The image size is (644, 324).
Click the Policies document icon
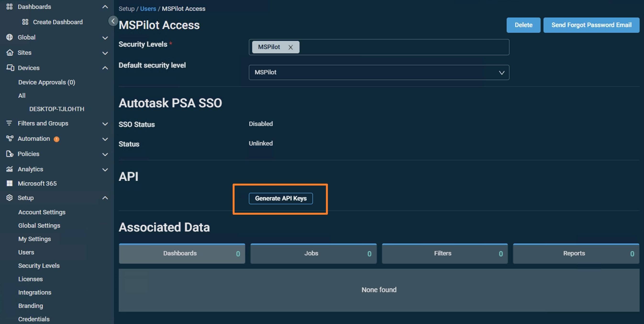[10, 154]
